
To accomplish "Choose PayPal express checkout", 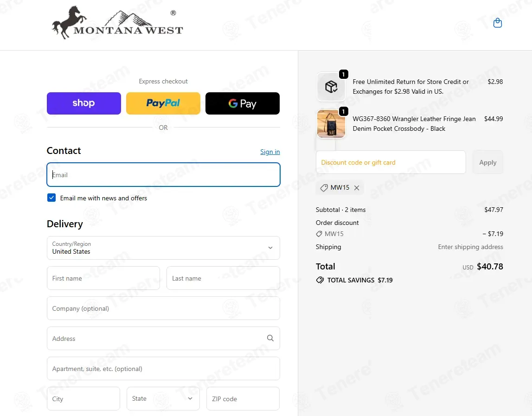I will pos(163,103).
